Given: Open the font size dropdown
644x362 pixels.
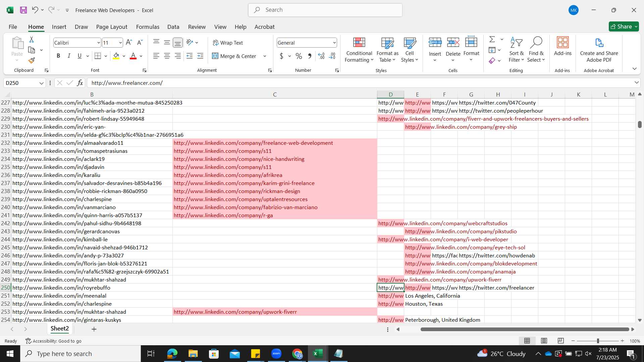Looking at the screenshot, I should pyautogui.click(x=120, y=43).
